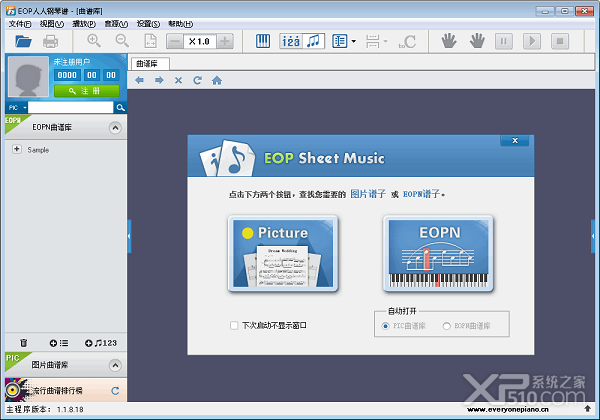
Task: Select the Sample tree item
Action: point(38,150)
